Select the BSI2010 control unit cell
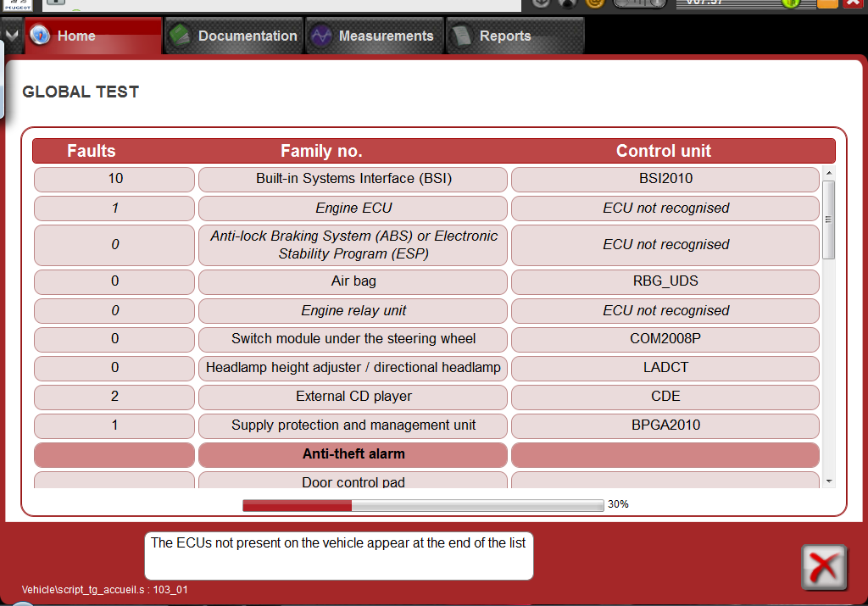Screen dimensions: 868x606 pyautogui.click(x=665, y=179)
